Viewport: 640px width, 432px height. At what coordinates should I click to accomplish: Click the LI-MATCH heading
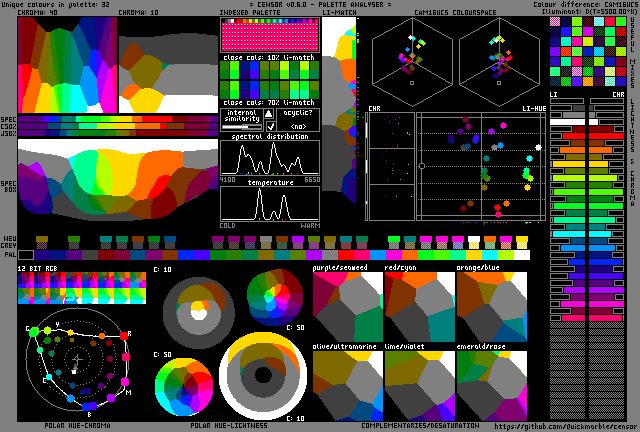tap(339, 13)
